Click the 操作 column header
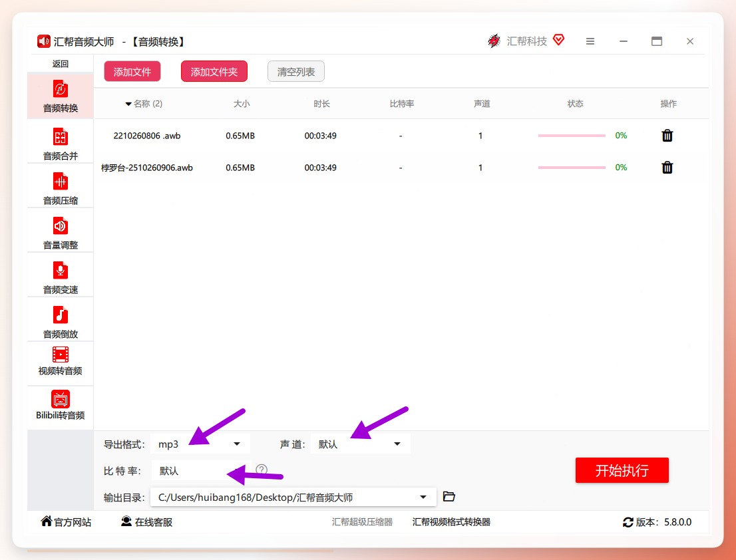This screenshot has height=560, width=736. (668, 104)
